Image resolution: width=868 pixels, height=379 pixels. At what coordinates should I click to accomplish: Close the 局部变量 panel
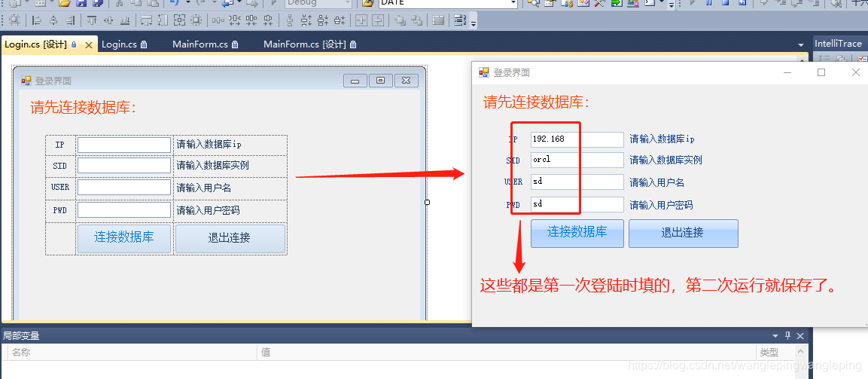click(800, 336)
